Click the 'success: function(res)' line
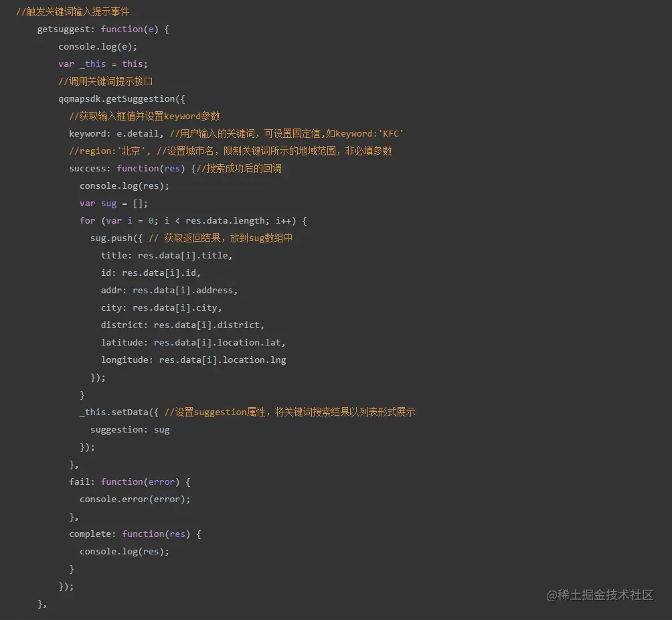The height and width of the screenshot is (620, 672). coord(175,169)
